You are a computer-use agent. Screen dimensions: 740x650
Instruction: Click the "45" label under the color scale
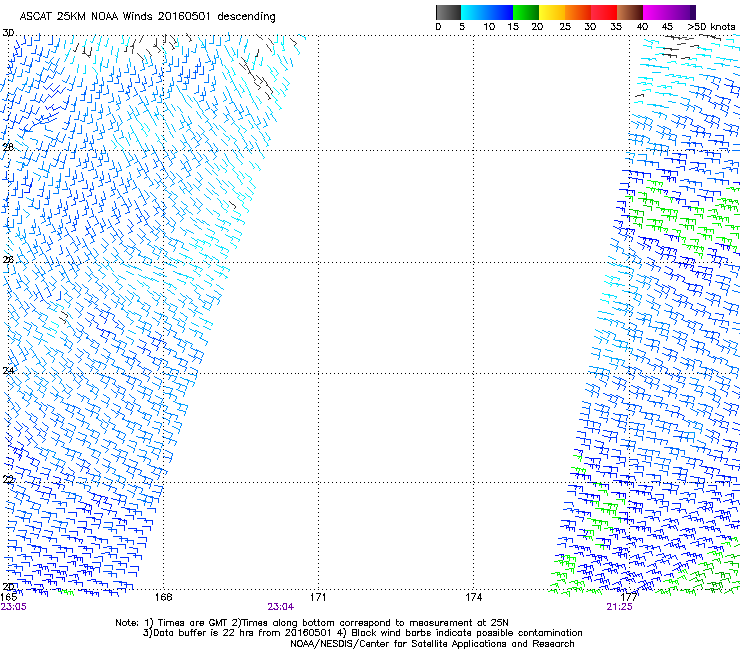click(x=667, y=27)
